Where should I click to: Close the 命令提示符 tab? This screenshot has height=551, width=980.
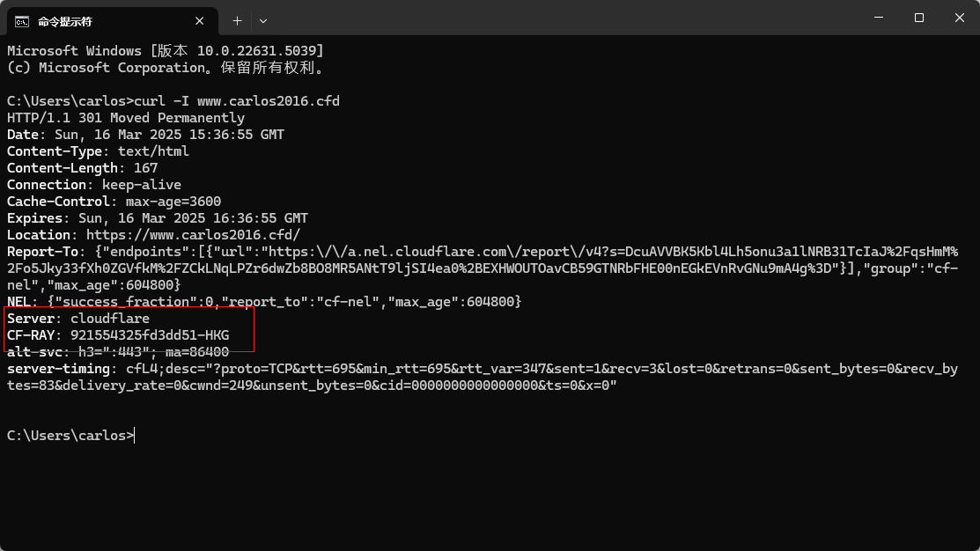199,21
